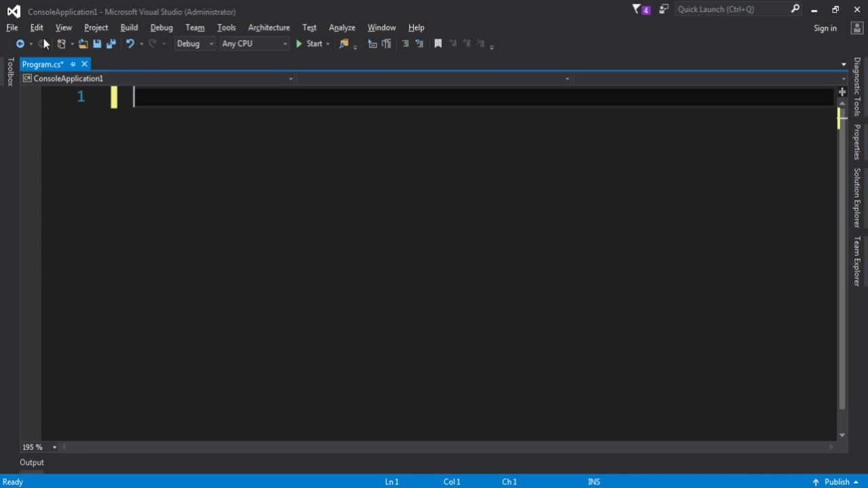This screenshot has width=868, height=488.
Task: Click the clear all bookmarks icon
Action: [x=481, y=43]
